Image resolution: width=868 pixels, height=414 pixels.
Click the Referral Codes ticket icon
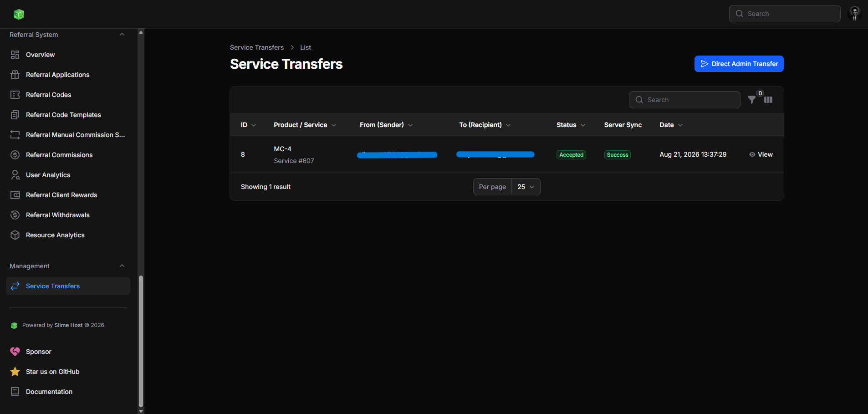click(x=15, y=95)
